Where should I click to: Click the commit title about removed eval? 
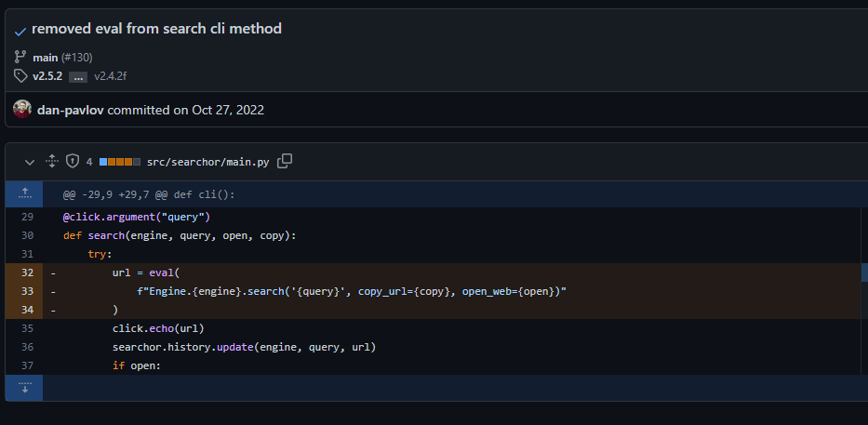click(x=156, y=28)
